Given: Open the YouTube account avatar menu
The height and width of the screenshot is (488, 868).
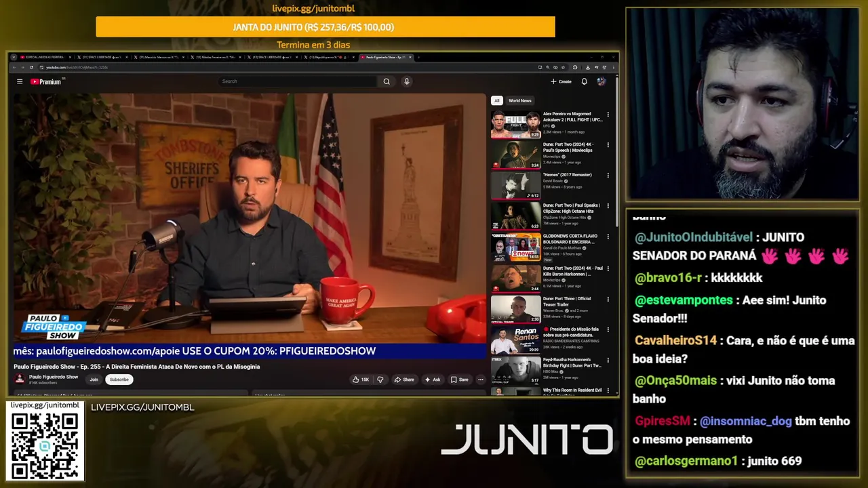Looking at the screenshot, I should (x=601, y=81).
